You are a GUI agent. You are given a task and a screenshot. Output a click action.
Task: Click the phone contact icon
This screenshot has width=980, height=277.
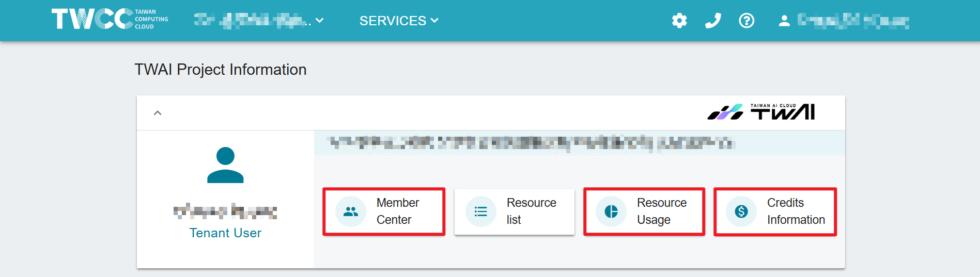(713, 21)
